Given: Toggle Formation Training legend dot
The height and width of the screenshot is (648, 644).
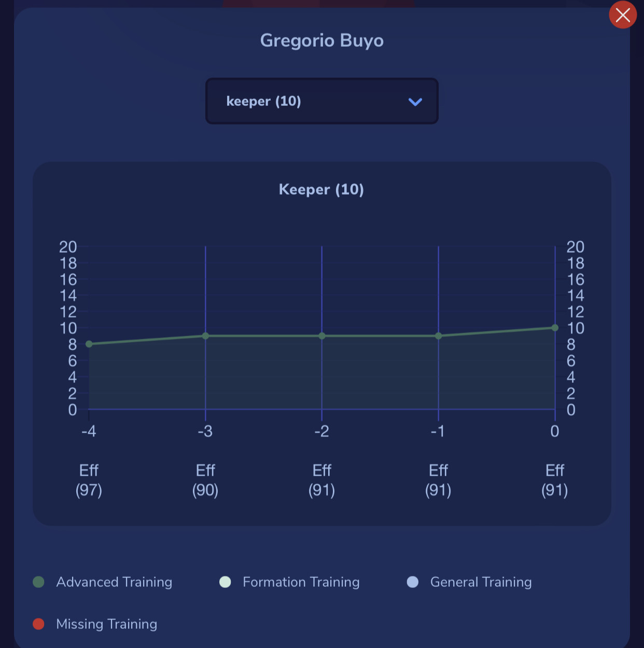Looking at the screenshot, I should (x=225, y=582).
